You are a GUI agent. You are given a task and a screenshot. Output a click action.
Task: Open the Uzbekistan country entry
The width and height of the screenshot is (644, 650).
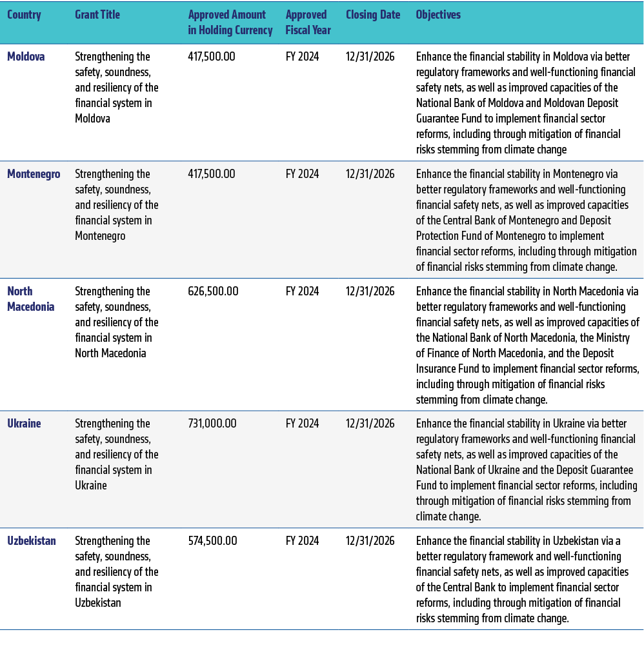[x=31, y=541]
